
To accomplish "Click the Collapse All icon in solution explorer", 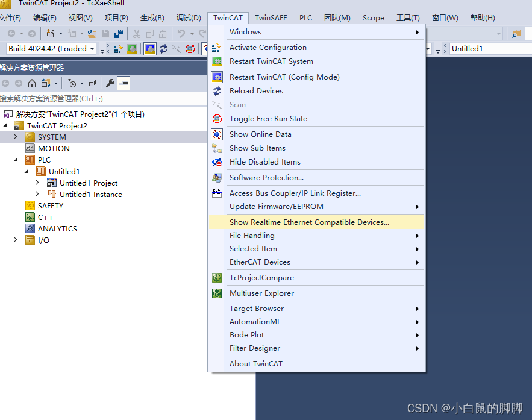I will (92, 83).
